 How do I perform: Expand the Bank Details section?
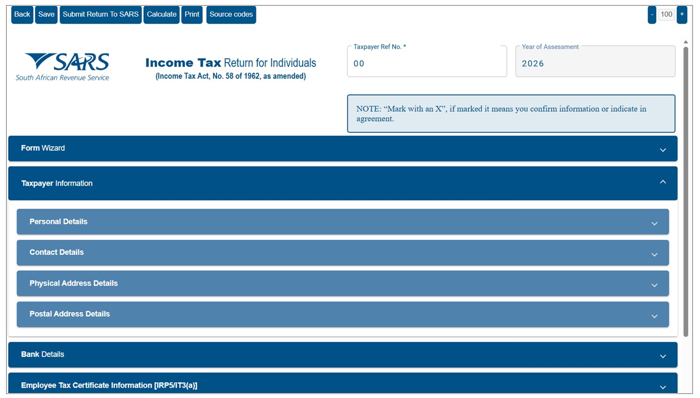(x=343, y=355)
